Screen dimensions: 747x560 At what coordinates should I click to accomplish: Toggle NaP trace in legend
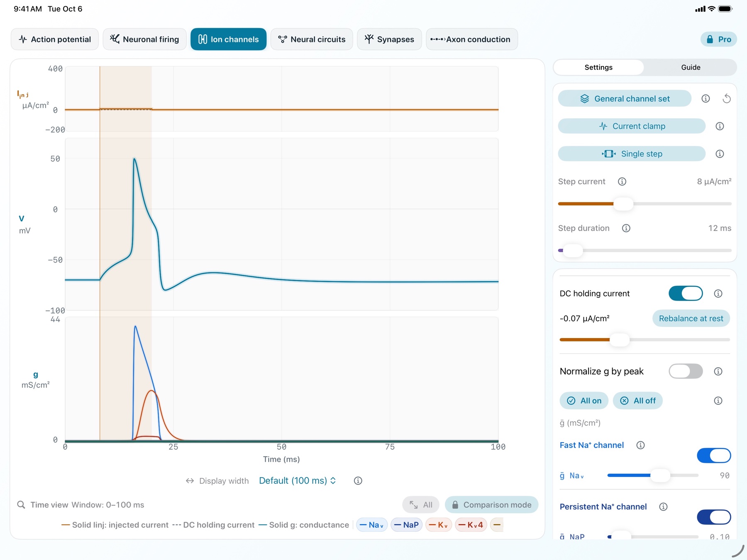[406, 525]
